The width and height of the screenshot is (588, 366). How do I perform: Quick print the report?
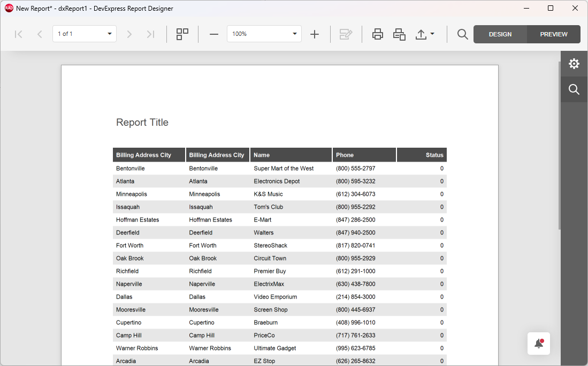pos(399,34)
